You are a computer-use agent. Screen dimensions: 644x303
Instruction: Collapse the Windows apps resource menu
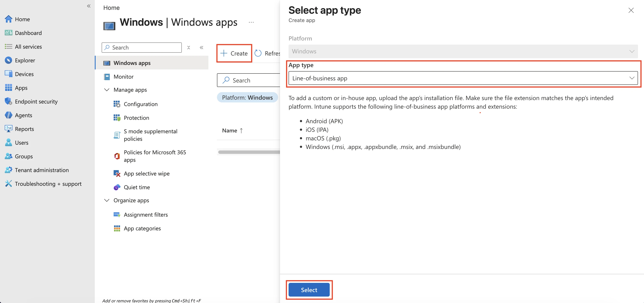[x=202, y=47]
